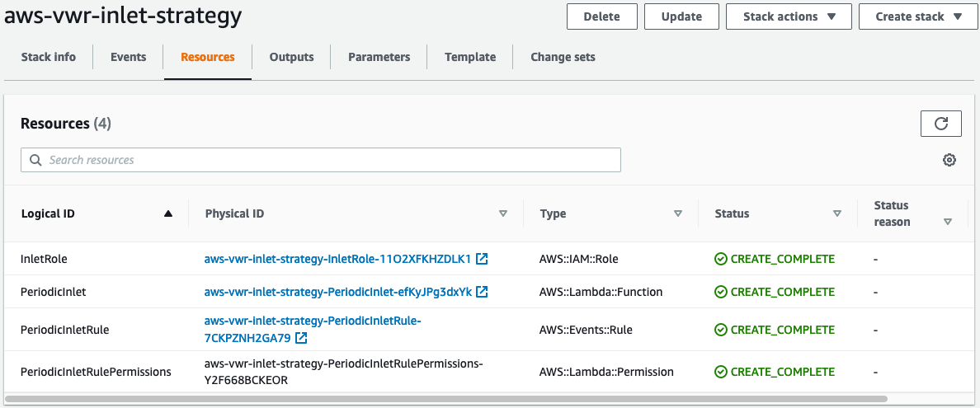Sort by the Status reason column arrow
Image resolution: width=980 pixels, height=408 pixels.
[948, 222]
